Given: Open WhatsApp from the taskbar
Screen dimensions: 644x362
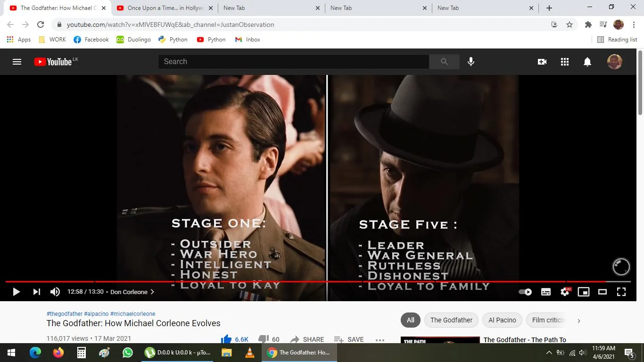Looking at the screenshot, I should 128,353.
